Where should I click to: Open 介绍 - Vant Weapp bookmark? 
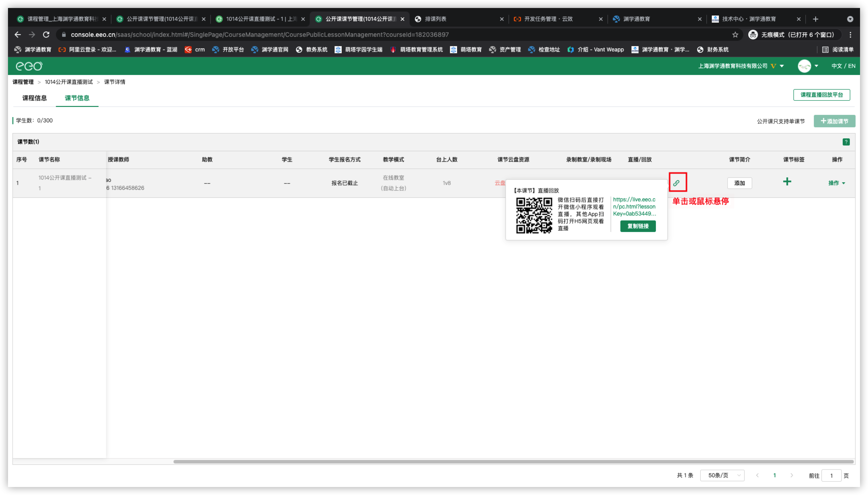596,50
